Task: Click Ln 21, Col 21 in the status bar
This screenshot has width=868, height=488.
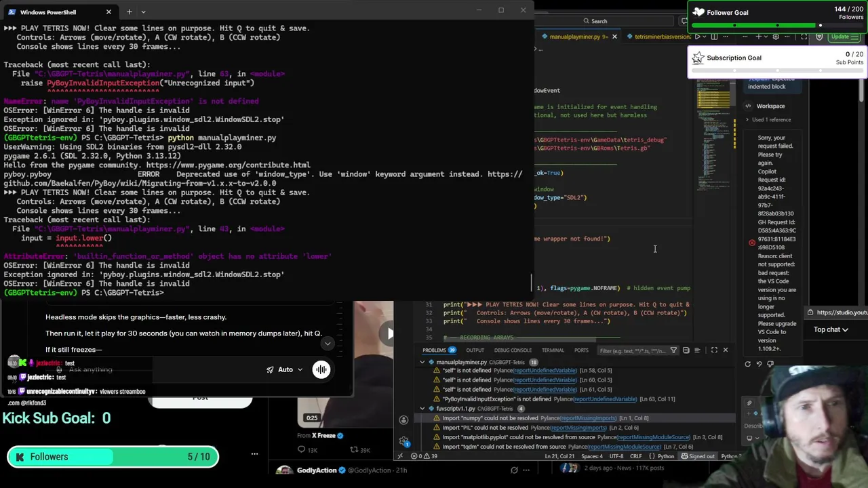Action: [560, 456]
